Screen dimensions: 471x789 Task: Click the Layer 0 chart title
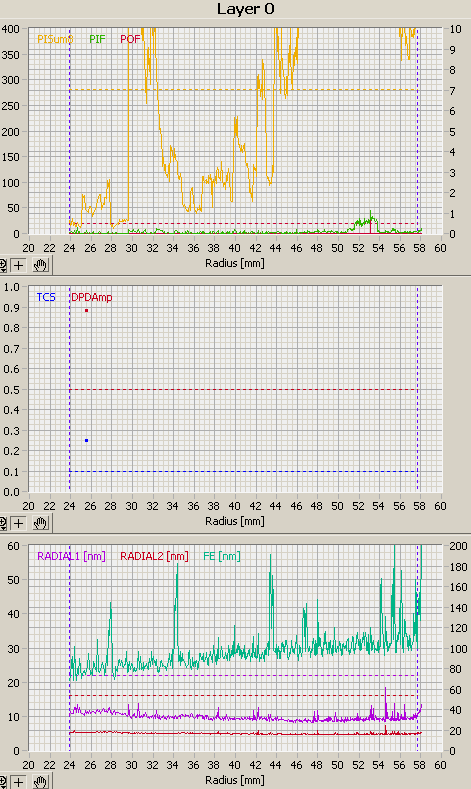pyautogui.click(x=246, y=9)
